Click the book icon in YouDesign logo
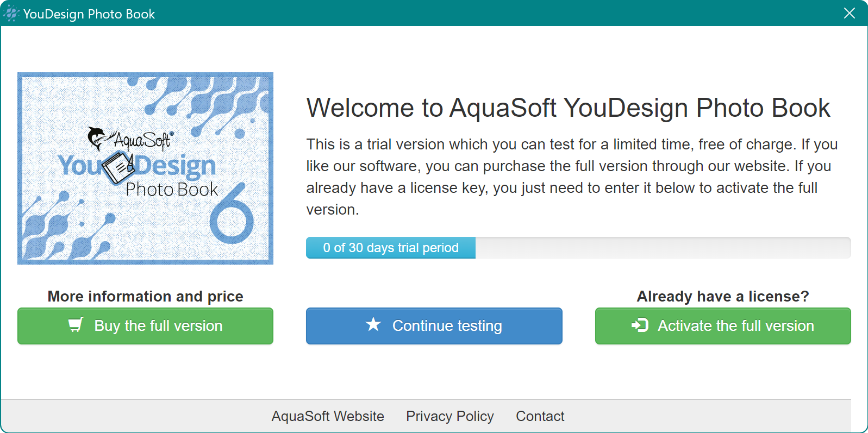This screenshot has width=868, height=433. coord(118,168)
